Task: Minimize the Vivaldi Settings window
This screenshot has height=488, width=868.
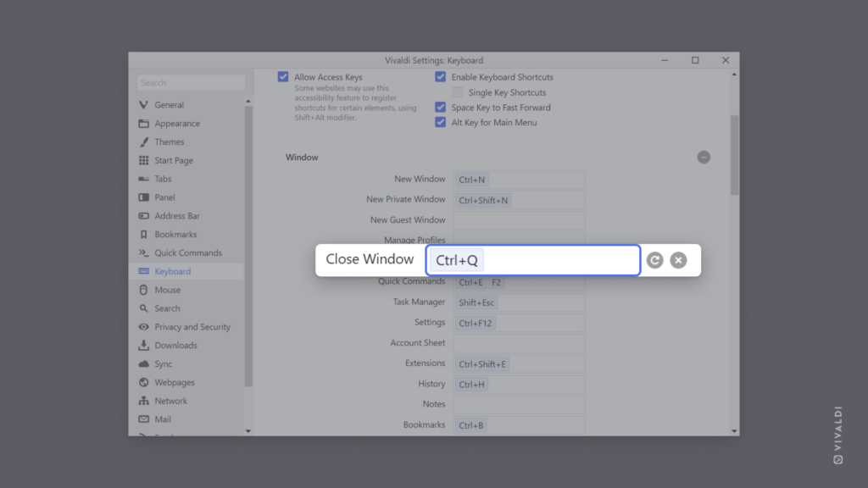Action: point(665,60)
